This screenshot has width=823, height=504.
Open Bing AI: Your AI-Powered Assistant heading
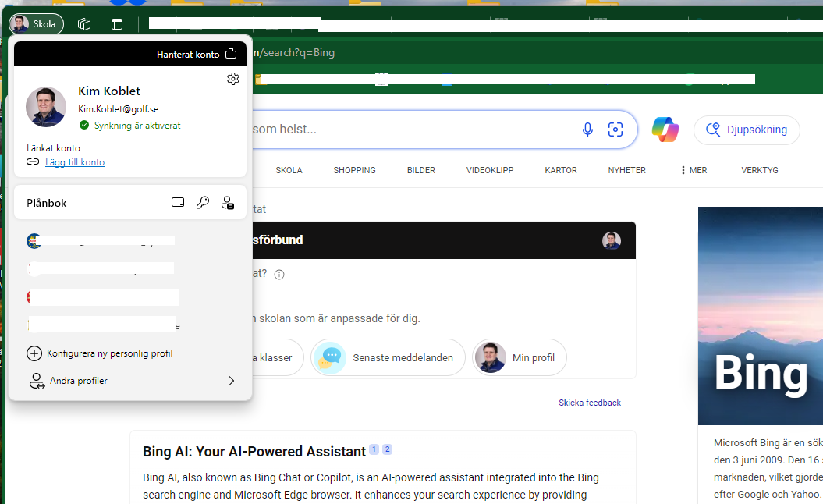point(254,452)
